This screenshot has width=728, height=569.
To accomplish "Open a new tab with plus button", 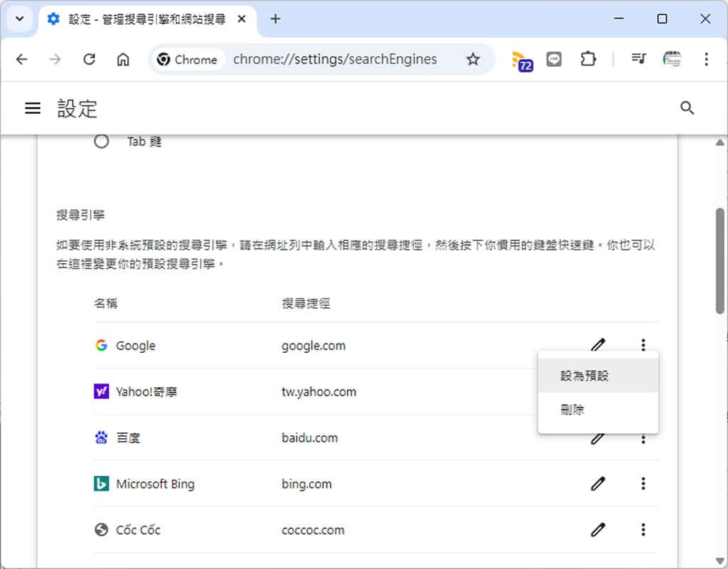I will 275,19.
